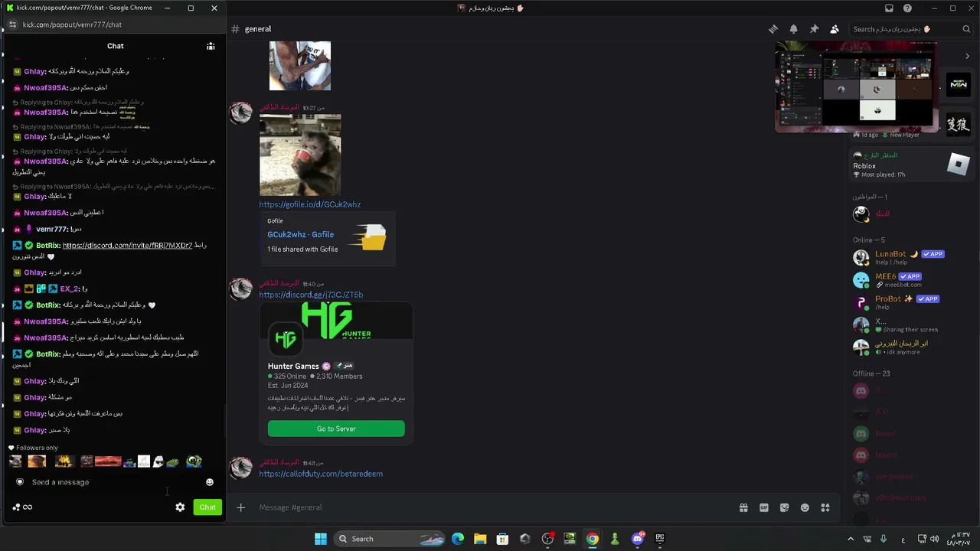Screen dimensions: 980x551
Task: Open the GIF picker in Discord
Action: coord(763,507)
